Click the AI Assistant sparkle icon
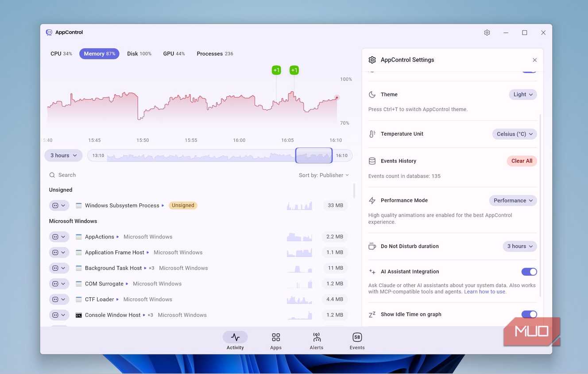 point(372,272)
